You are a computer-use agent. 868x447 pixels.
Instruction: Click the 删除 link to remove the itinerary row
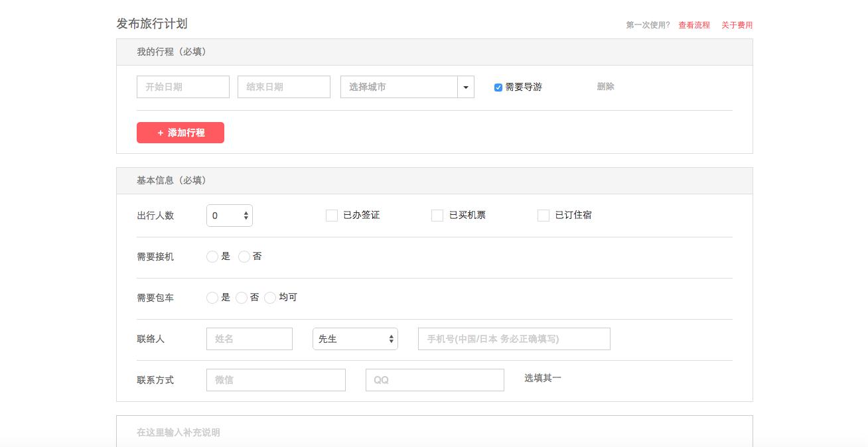click(606, 86)
